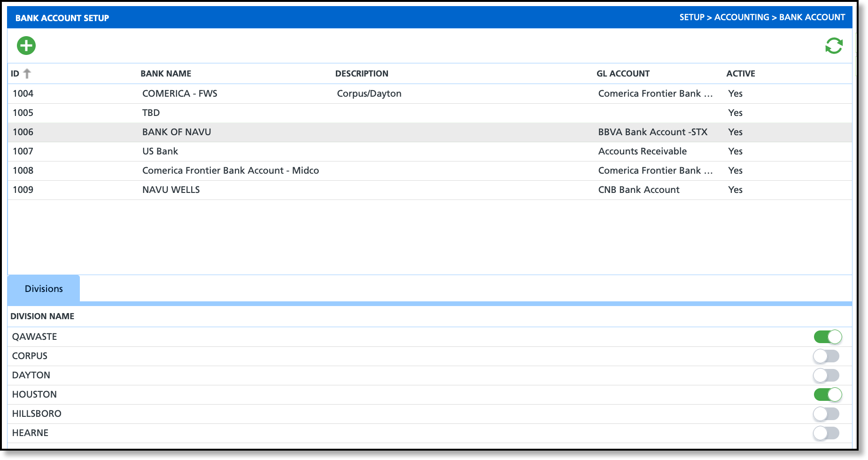Click ID 1004 cell
The width and height of the screenshot is (868, 460).
(x=23, y=93)
